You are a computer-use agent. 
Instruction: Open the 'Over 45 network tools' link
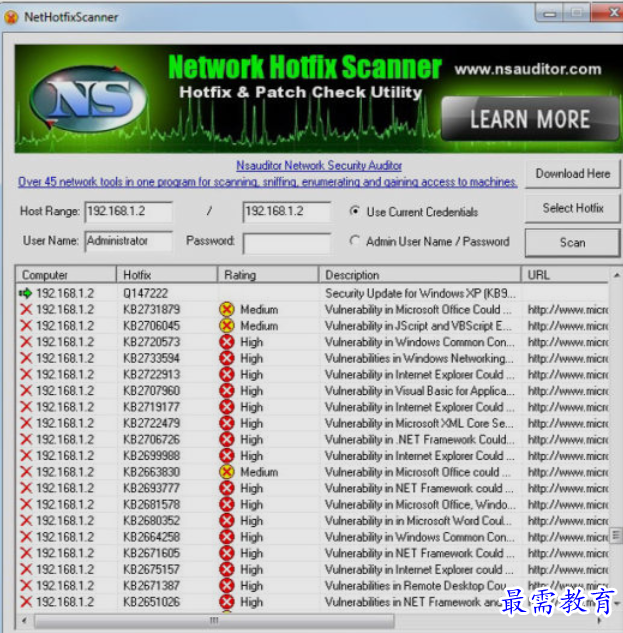click(x=268, y=182)
